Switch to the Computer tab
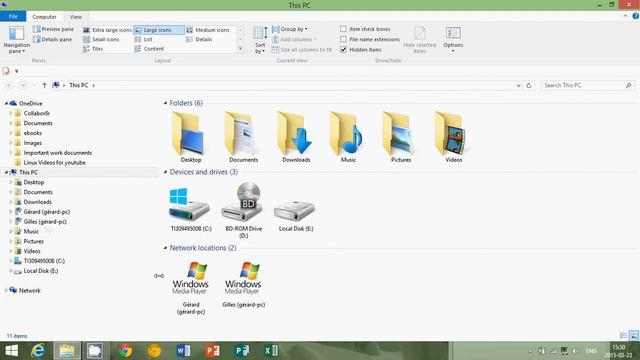Screen dimensions: 640x360 (44, 17)
